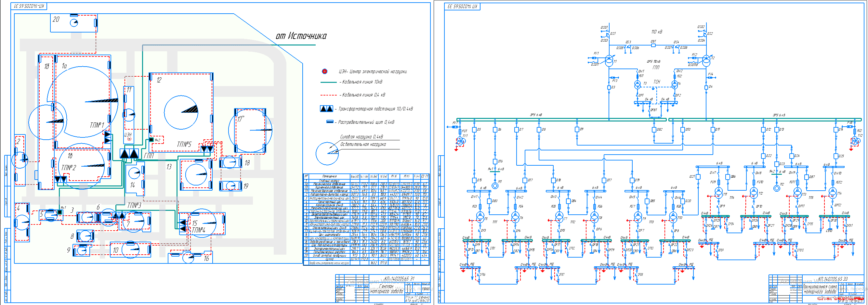Click the load circle in building 20

coord(74,23)
